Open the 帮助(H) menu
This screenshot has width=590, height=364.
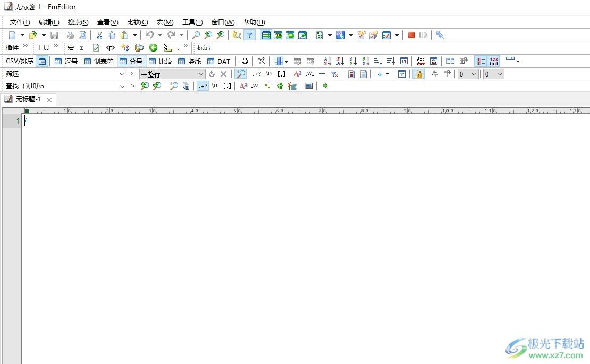tap(254, 22)
